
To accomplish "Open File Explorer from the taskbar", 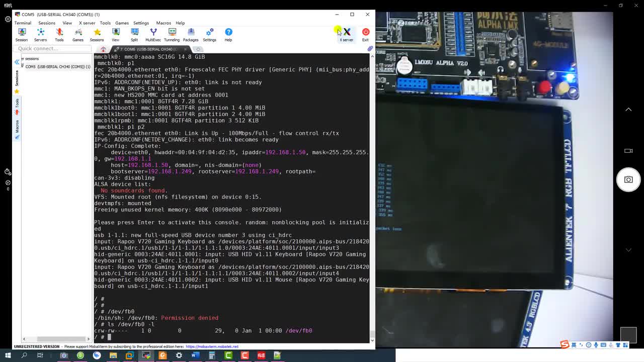I will click(113, 355).
